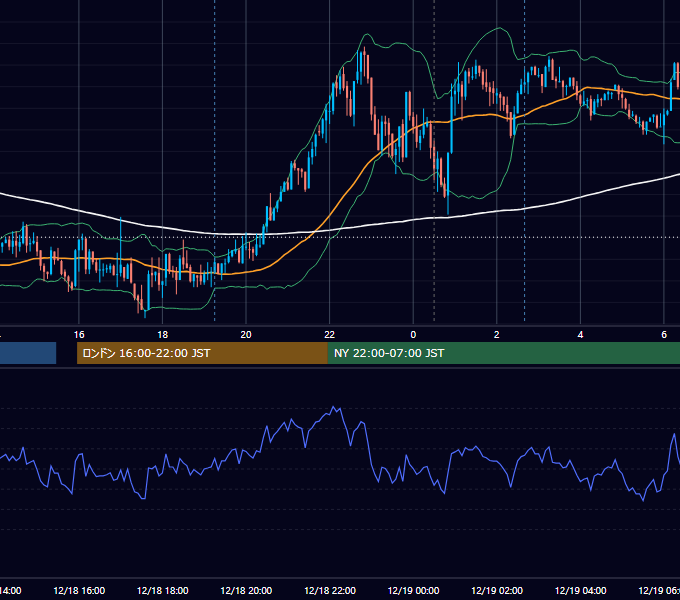
Task: Click the 12/19 00:00 date label
Action: (x=413, y=590)
